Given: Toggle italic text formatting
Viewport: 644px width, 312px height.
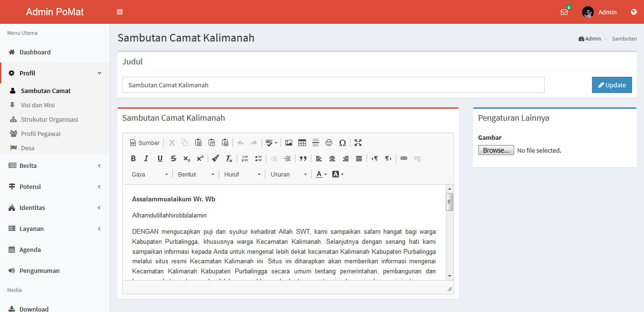Looking at the screenshot, I should point(146,158).
